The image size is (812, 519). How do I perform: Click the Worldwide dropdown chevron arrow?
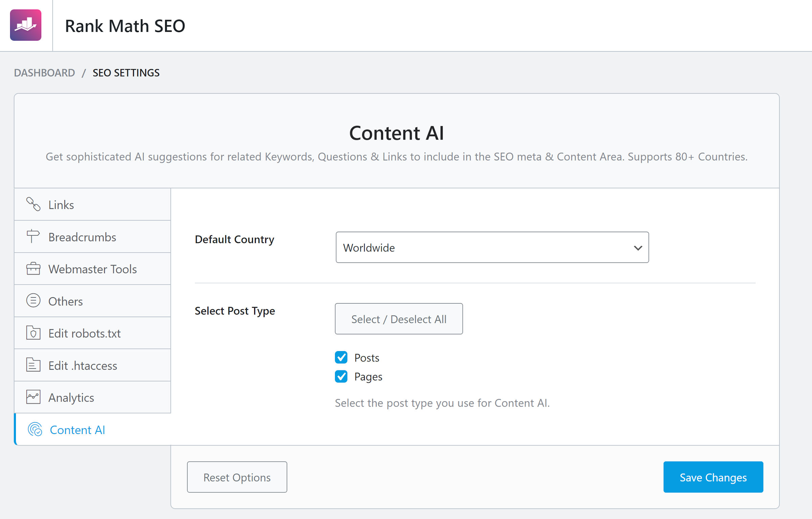pyautogui.click(x=638, y=248)
